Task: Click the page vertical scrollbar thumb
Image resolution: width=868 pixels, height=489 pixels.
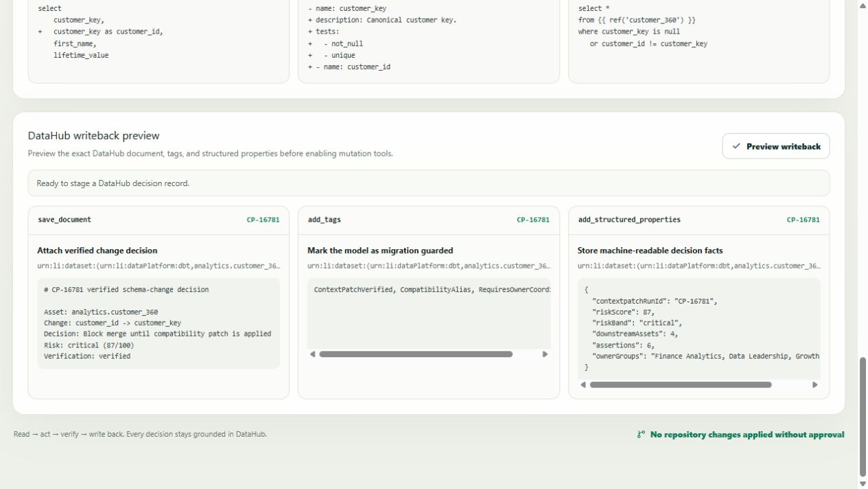Action: [x=863, y=417]
